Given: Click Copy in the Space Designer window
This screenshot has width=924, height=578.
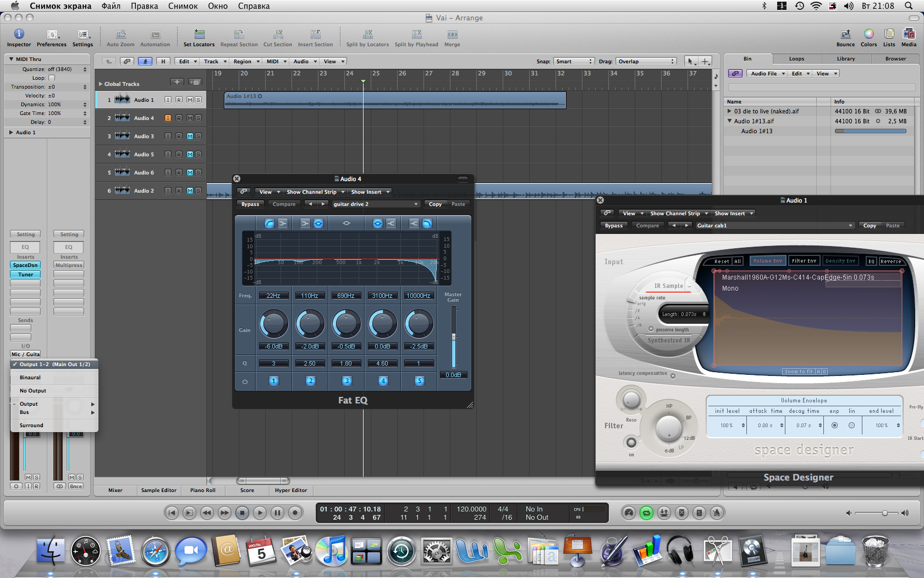Looking at the screenshot, I should pyautogui.click(x=870, y=225).
